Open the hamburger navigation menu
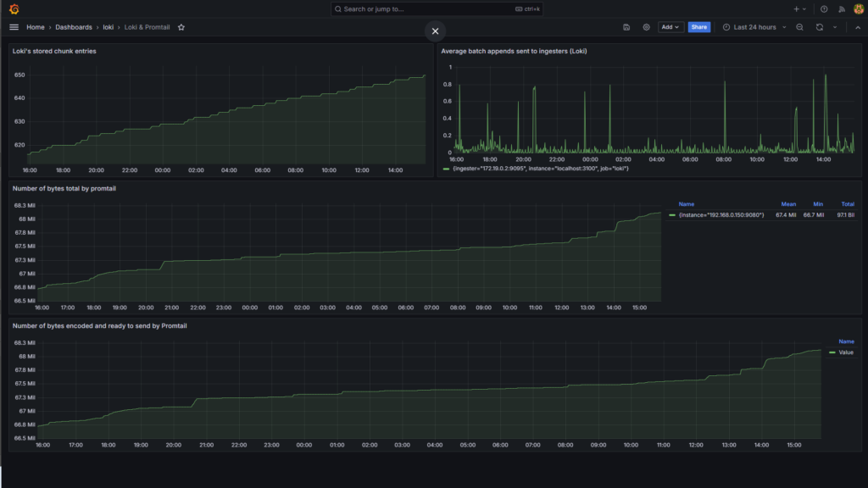 14,27
